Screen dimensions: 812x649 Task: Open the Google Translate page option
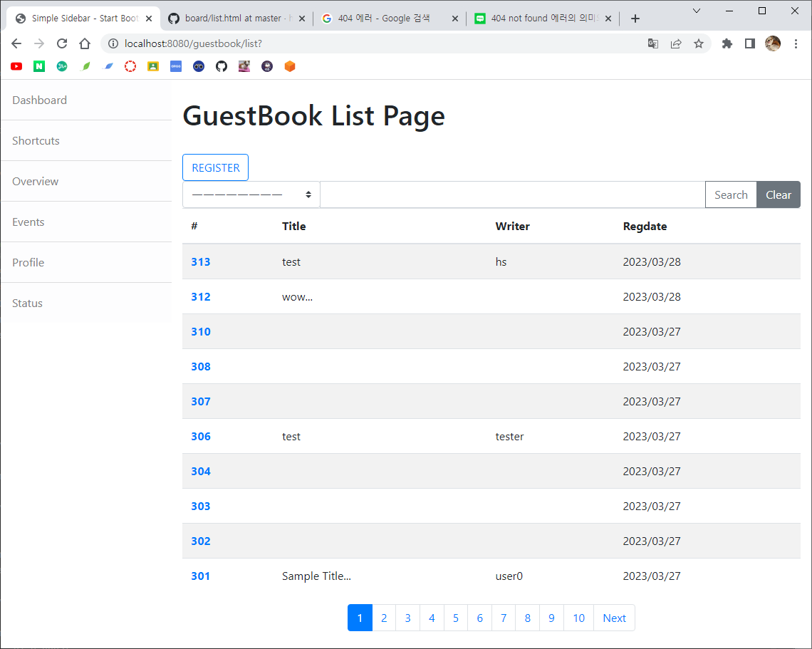click(x=653, y=43)
